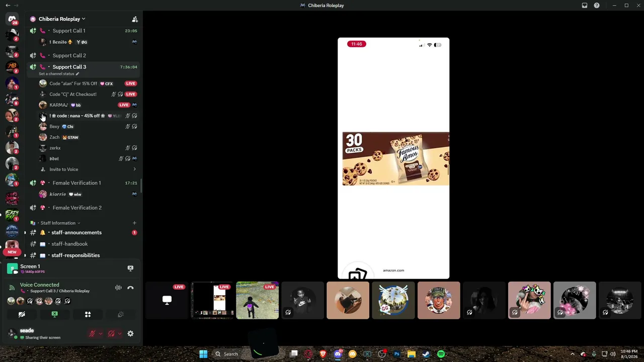
Task: Open the Activities launcher button
Action: (88, 314)
